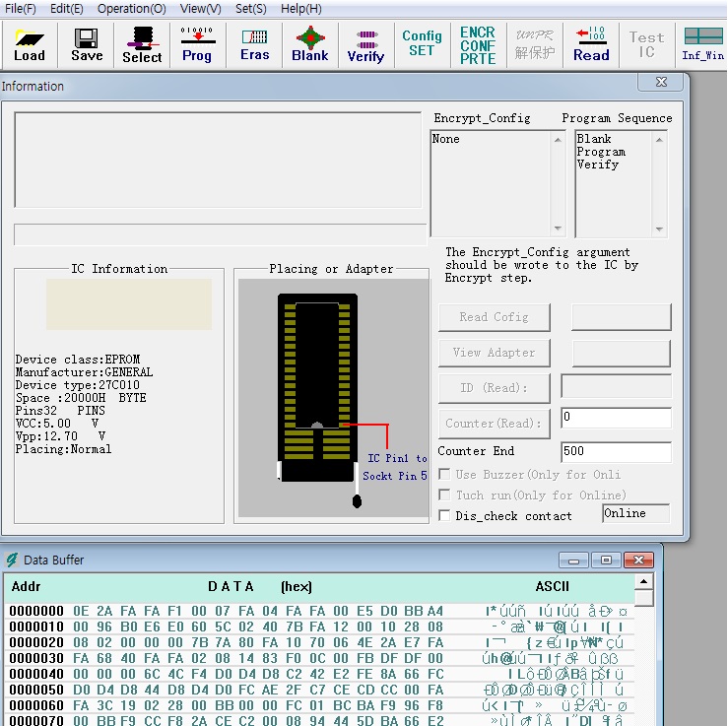Click the Device type:27C010 text
The image size is (728, 726).
(x=77, y=385)
